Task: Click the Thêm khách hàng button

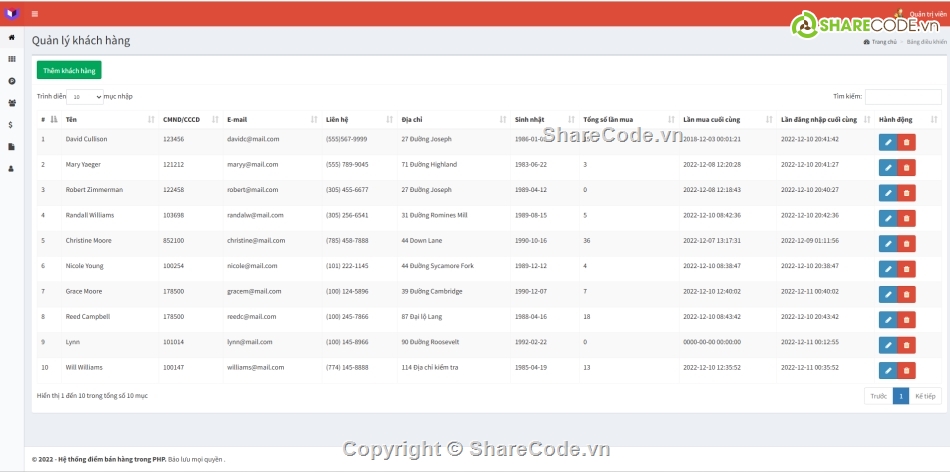Action: click(x=69, y=71)
